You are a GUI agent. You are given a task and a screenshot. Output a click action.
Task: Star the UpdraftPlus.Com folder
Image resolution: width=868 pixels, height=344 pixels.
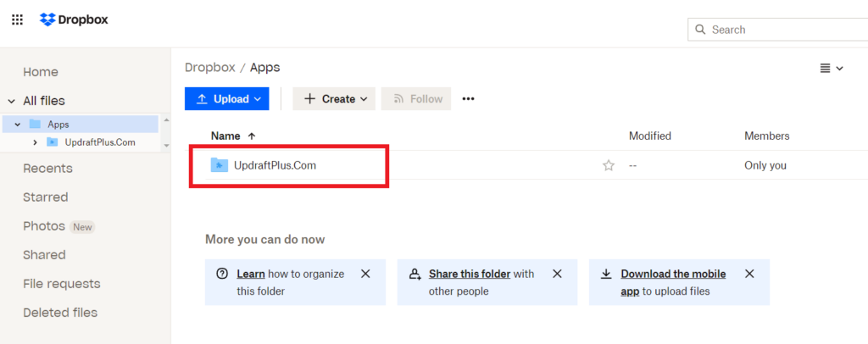tap(609, 165)
